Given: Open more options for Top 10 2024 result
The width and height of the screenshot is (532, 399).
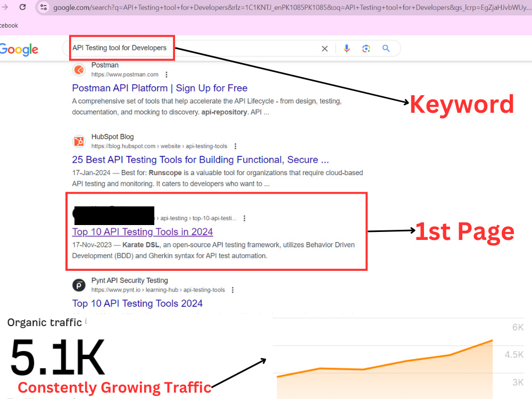Looking at the screenshot, I should (x=244, y=218).
